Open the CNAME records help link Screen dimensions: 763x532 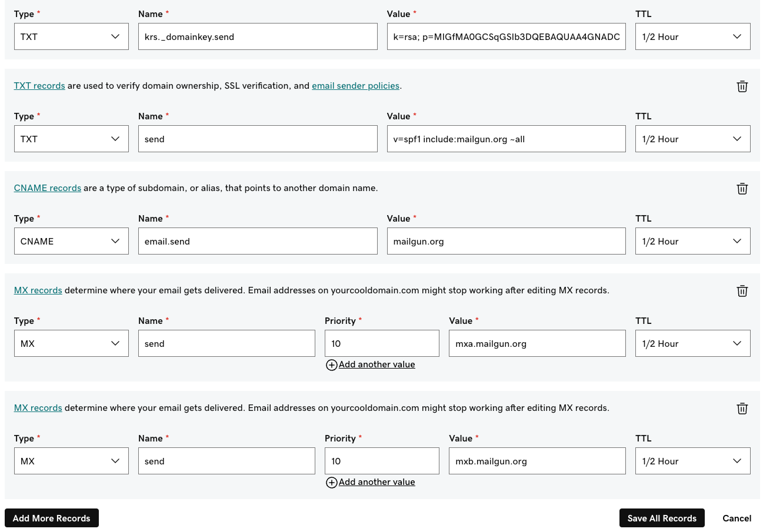click(47, 188)
